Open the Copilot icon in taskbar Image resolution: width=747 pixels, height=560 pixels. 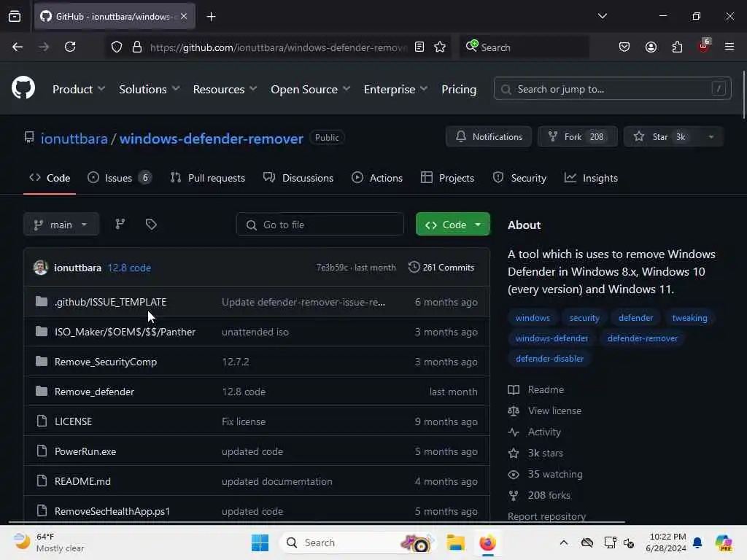[x=724, y=542]
